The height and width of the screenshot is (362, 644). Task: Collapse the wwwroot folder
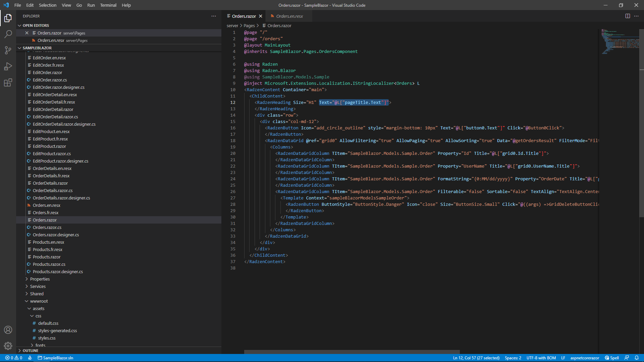tap(39, 301)
